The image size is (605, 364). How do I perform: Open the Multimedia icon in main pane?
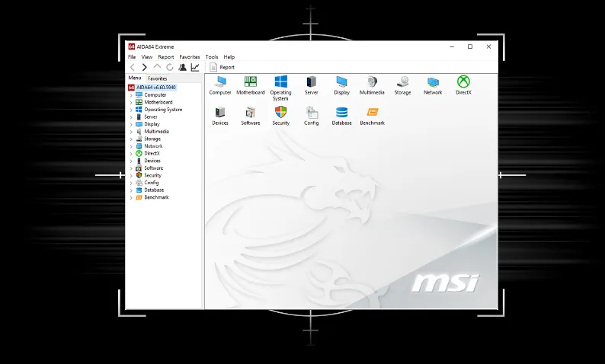pos(372,85)
